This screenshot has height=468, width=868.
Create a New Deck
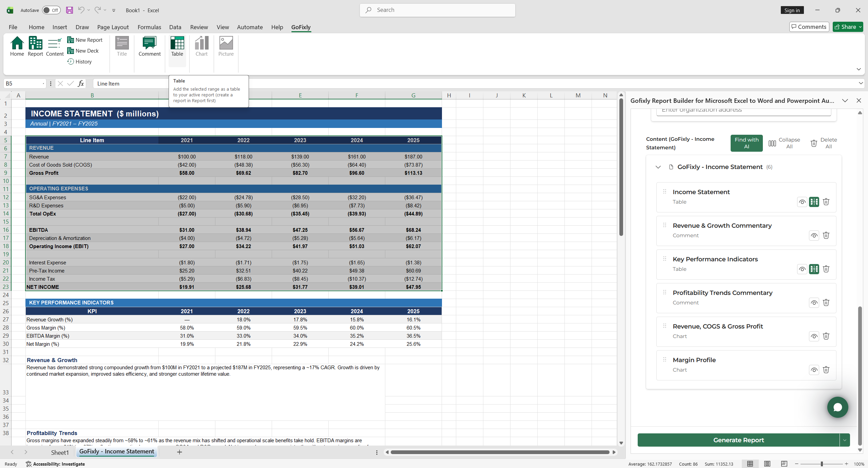(83, 51)
